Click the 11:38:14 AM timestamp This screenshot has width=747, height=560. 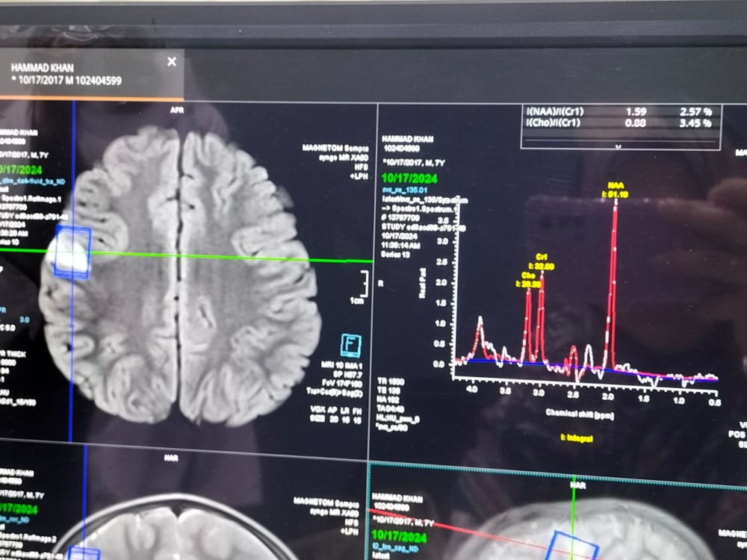click(x=400, y=245)
